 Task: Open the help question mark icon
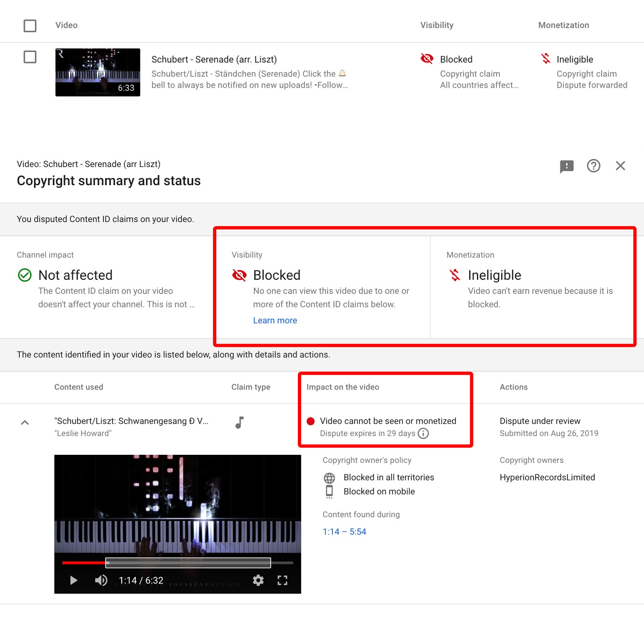click(593, 166)
